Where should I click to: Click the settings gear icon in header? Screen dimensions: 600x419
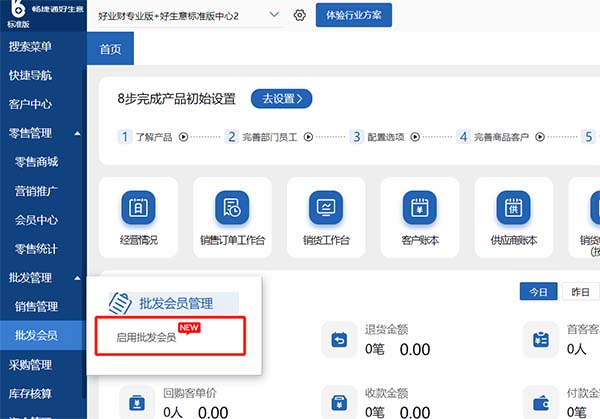pos(299,16)
